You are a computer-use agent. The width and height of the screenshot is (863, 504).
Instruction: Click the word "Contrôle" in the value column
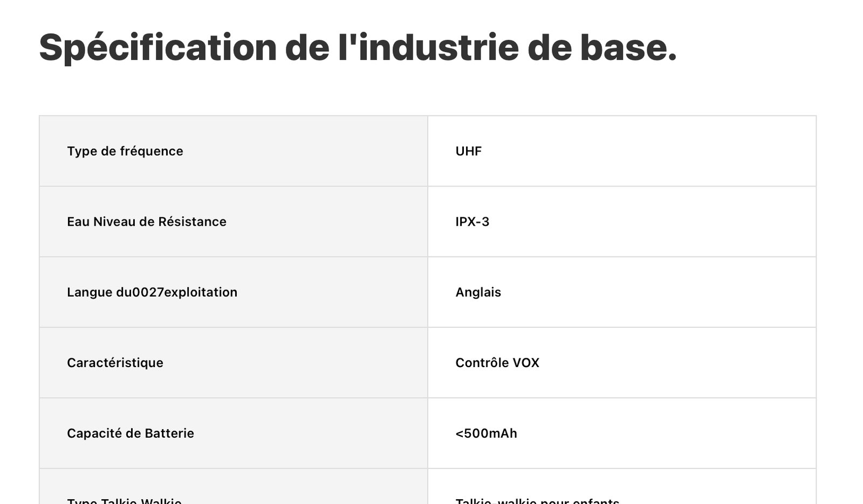click(x=482, y=363)
